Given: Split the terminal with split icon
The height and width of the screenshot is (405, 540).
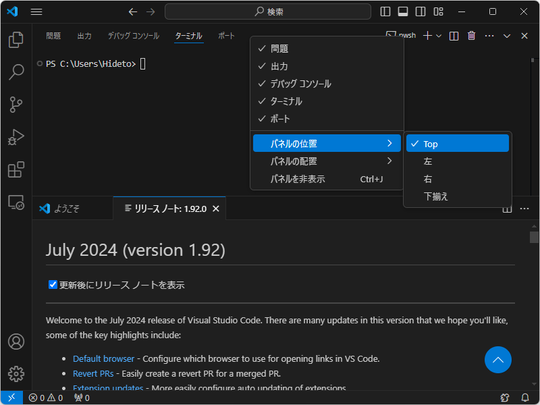Looking at the screenshot, I should (x=454, y=36).
